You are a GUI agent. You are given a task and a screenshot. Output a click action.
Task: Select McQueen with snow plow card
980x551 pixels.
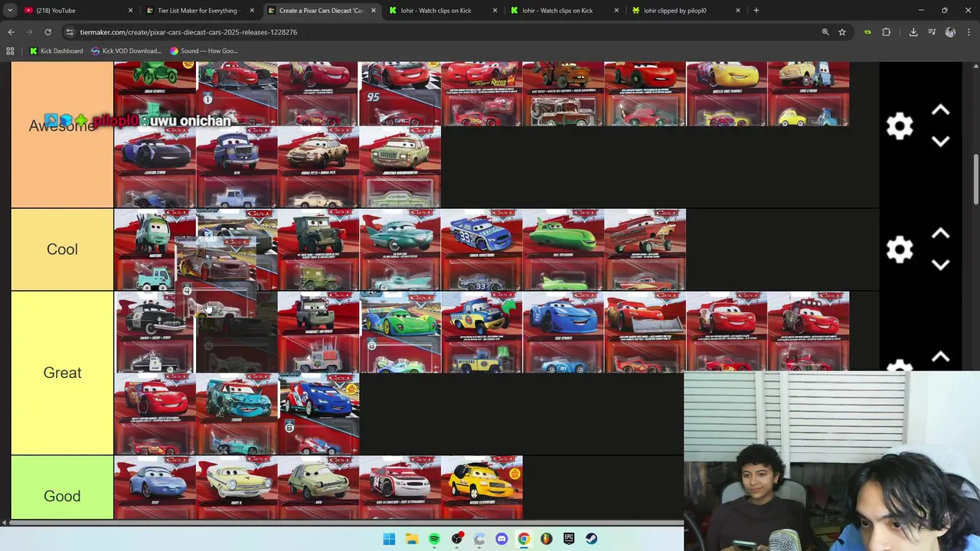pos(645,332)
